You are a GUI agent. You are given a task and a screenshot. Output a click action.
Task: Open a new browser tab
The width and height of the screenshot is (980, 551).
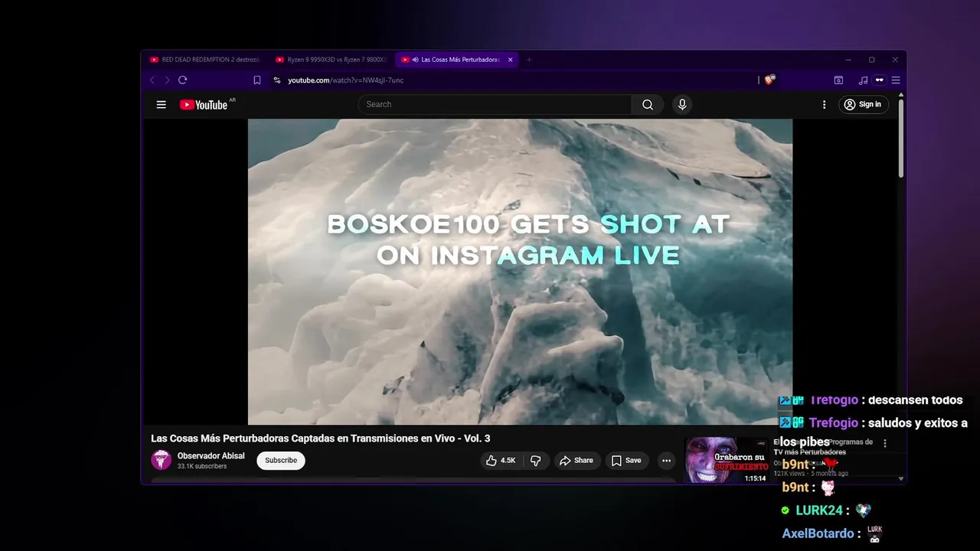pos(529,60)
